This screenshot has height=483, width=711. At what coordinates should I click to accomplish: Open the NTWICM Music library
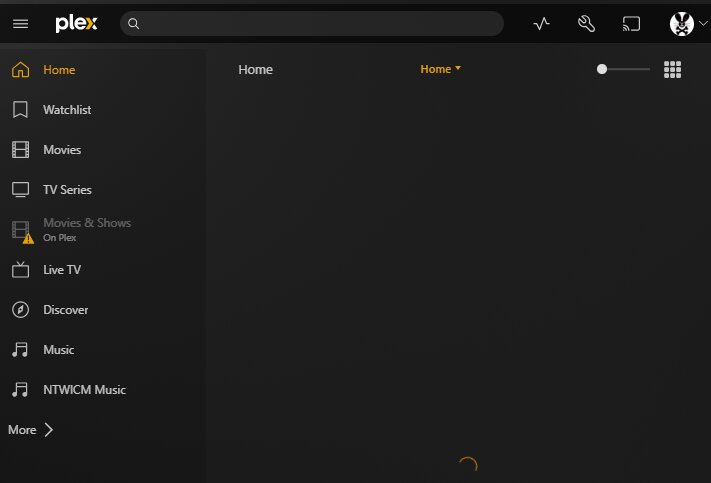(84, 390)
